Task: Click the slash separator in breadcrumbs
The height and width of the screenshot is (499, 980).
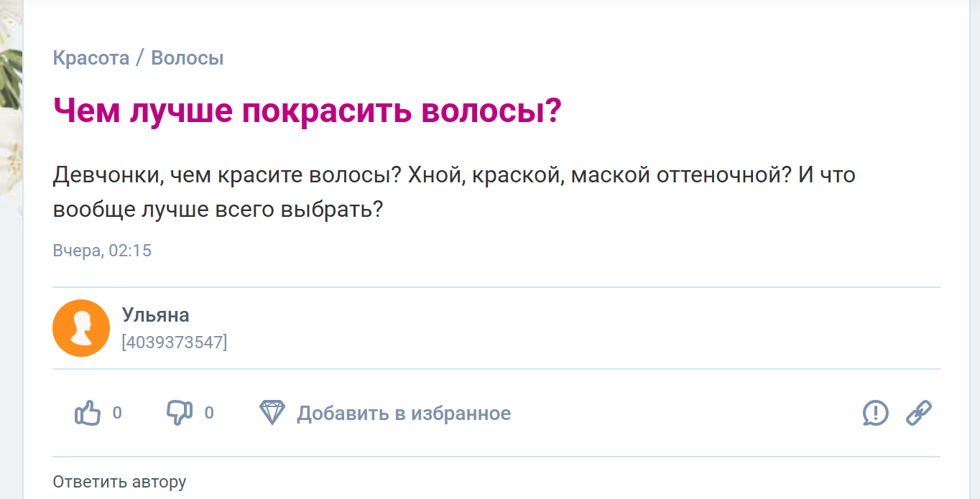Action: click(141, 58)
